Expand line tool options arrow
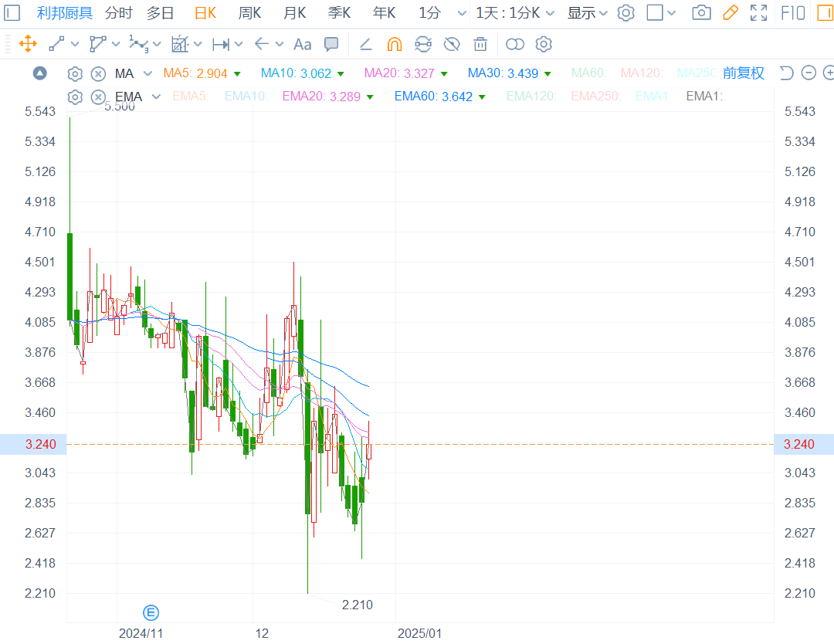Screen dimensions: 834x644 [x=75, y=44]
